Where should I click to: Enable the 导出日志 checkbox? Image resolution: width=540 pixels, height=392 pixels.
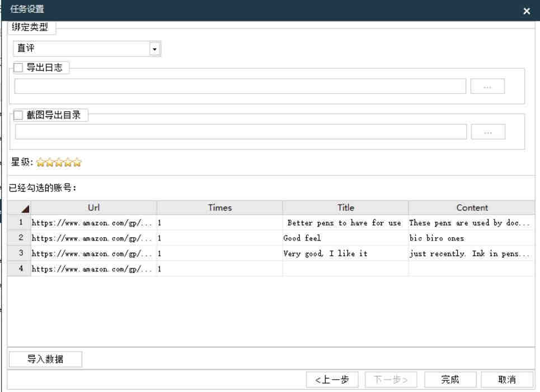pos(18,68)
